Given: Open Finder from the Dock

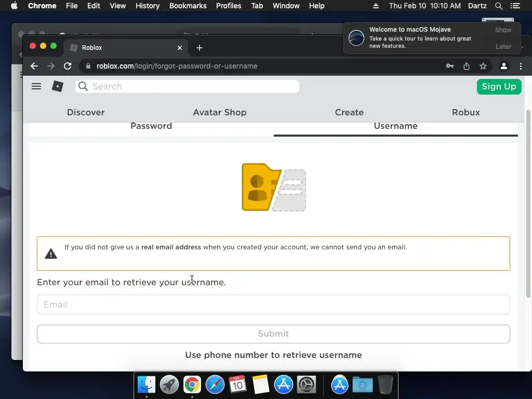Looking at the screenshot, I should tap(147, 385).
